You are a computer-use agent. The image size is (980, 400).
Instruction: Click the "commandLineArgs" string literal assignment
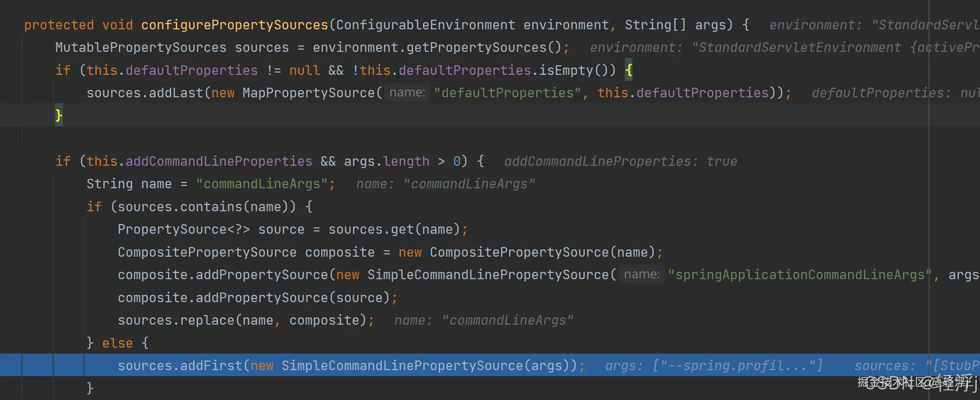tap(262, 184)
